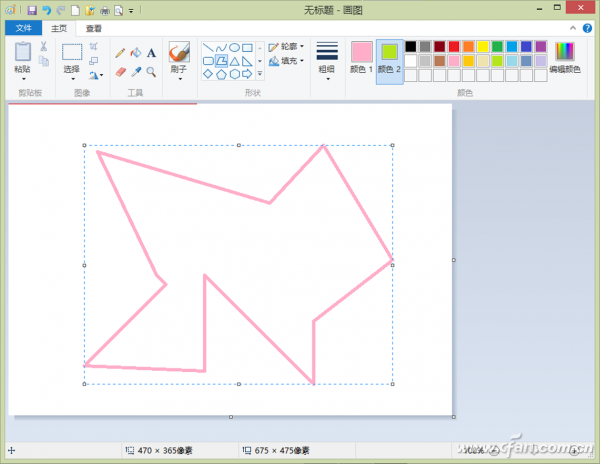This screenshot has height=464, width=600.
Task: Choose the Rounded rectangle shape
Action: tap(208, 61)
